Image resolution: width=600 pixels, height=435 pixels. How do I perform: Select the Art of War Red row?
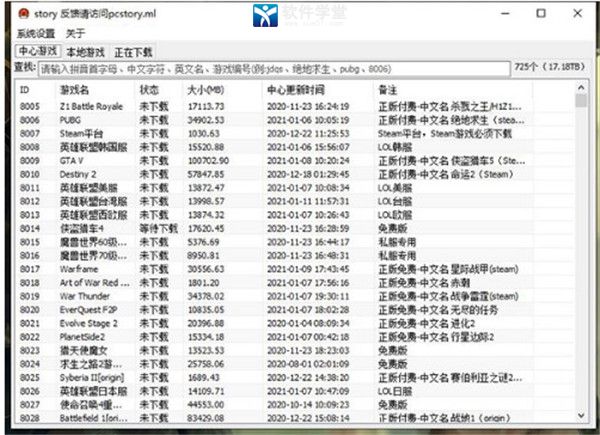click(294, 283)
